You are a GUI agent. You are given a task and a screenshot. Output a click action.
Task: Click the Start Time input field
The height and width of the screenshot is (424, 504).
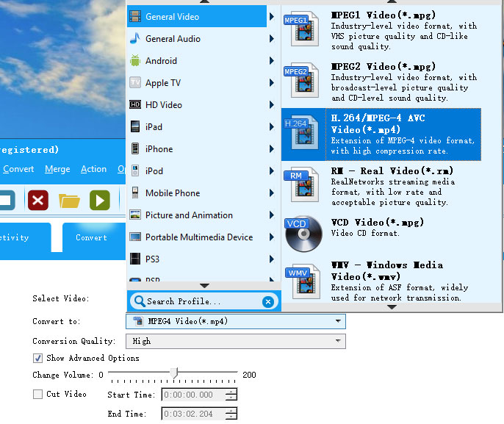193,395
